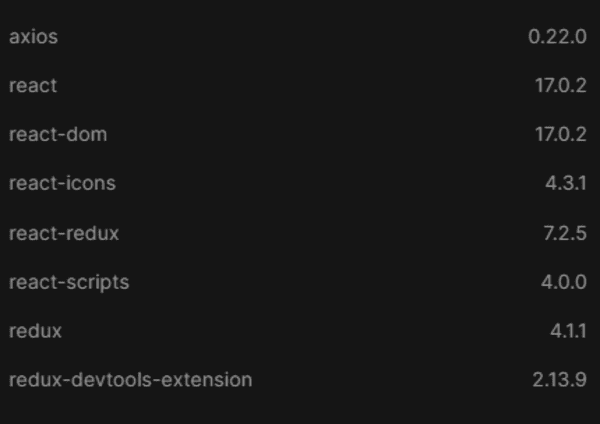The image size is (600, 424).
Task: Click the react-dom version number
Action: tap(560, 134)
